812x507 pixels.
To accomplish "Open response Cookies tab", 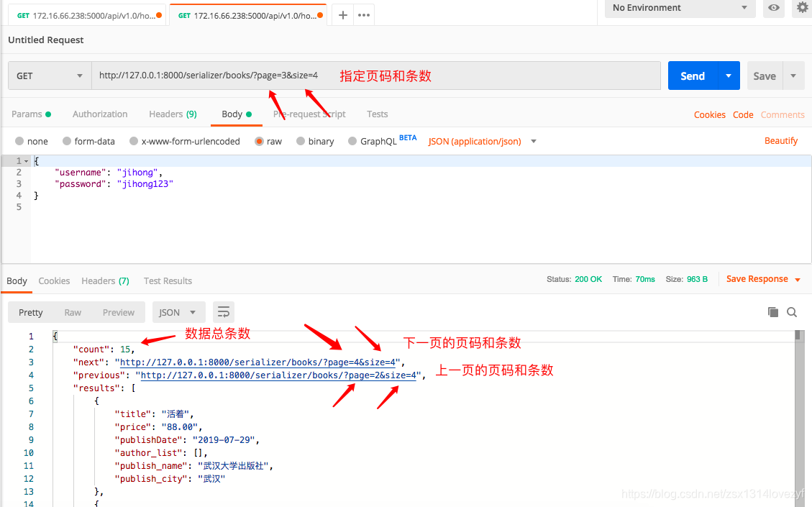I will pyautogui.click(x=54, y=280).
